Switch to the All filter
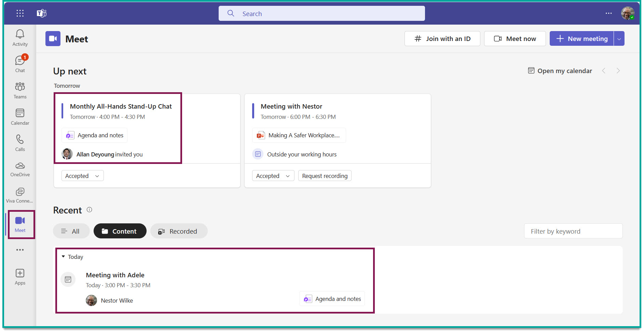This screenshot has height=333, width=644. point(71,231)
